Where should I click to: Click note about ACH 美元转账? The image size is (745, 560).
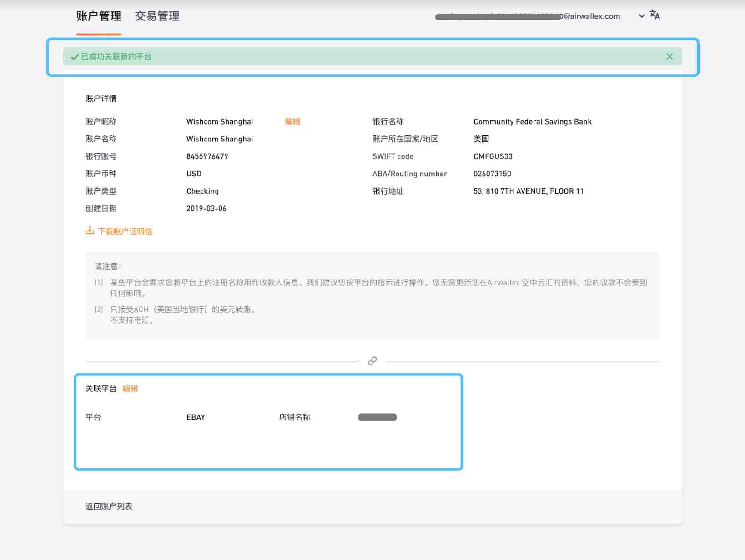184,310
